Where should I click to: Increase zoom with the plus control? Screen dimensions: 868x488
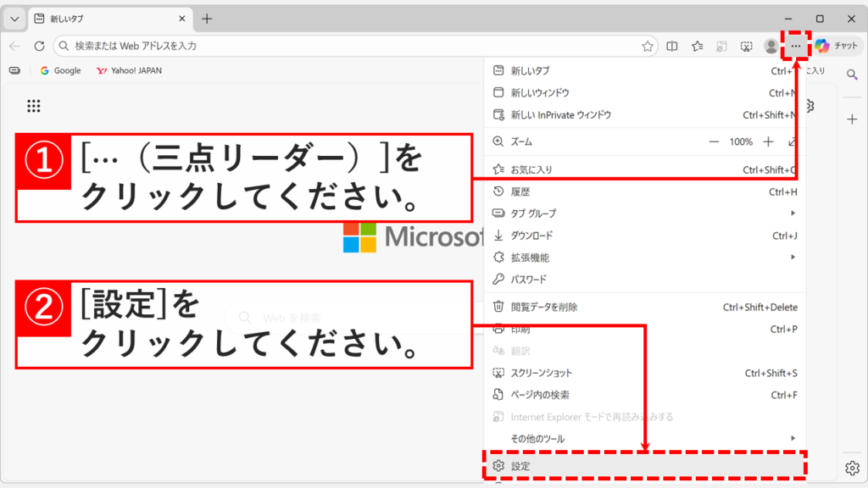point(767,141)
